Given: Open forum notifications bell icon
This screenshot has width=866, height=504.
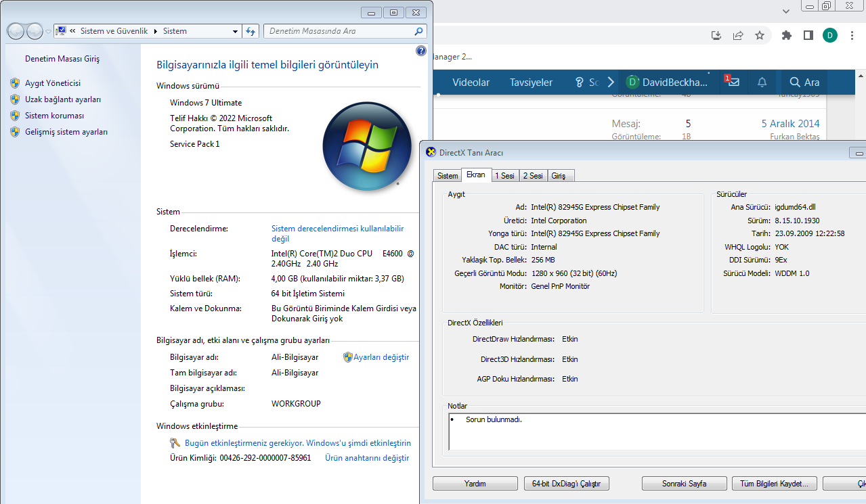Looking at the screenshot, I should pos(762,82).
